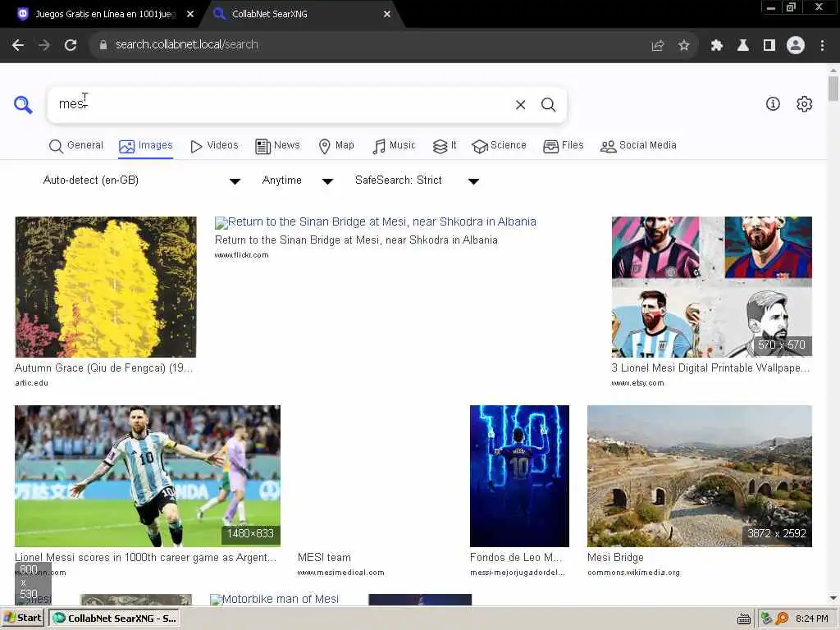Click the Chrome labs flask icon
The width and height of the screenshot is (840, 630).
(742, 46)
